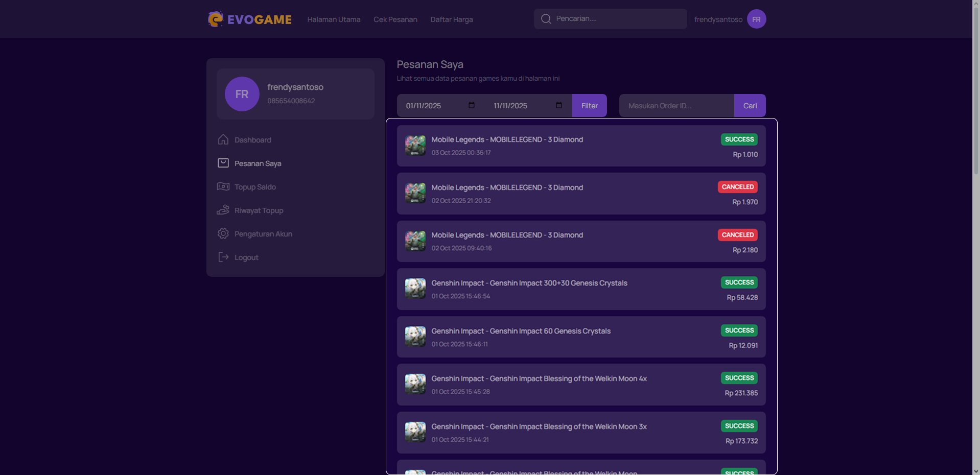Open Genshin 300+30 Genesis Crystals order
Image resolution: width=980 pixels, height=475 pixels.
[x=581, y=289]
